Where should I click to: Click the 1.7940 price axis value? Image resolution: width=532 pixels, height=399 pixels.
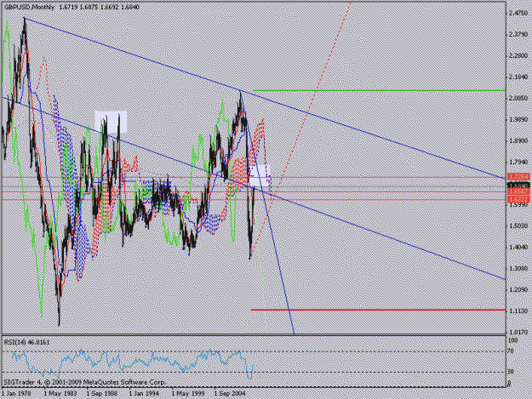click(x=518, y=162)
